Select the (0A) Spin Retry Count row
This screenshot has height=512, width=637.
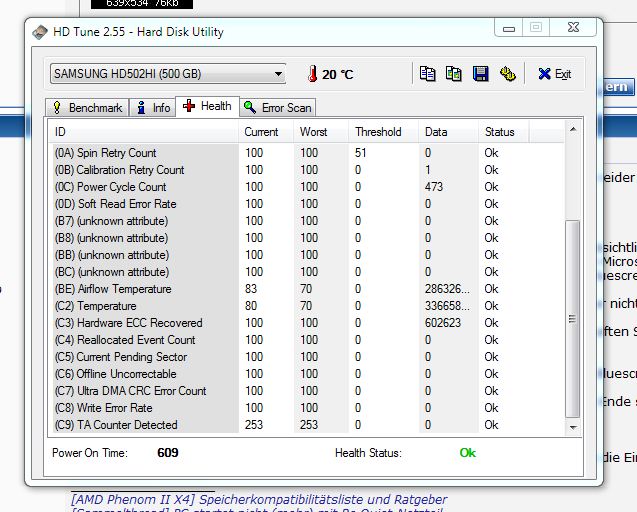pos(307,153)
